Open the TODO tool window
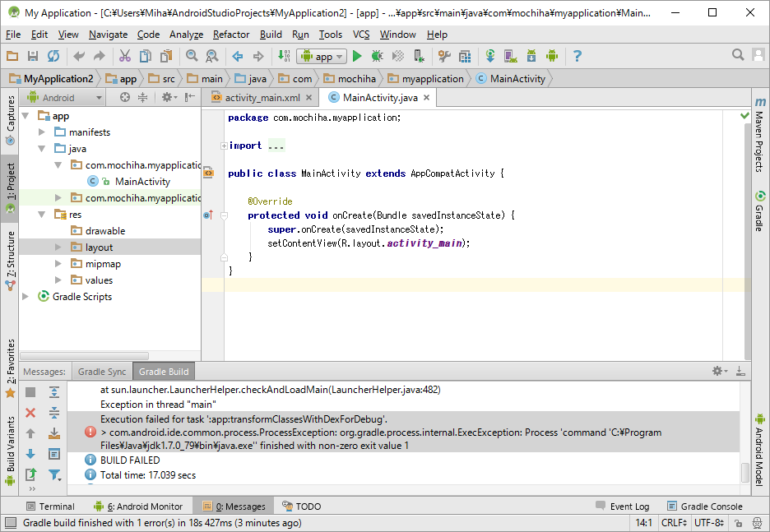The height and width of the screenshot is (532, 770). tap(302, 506)
